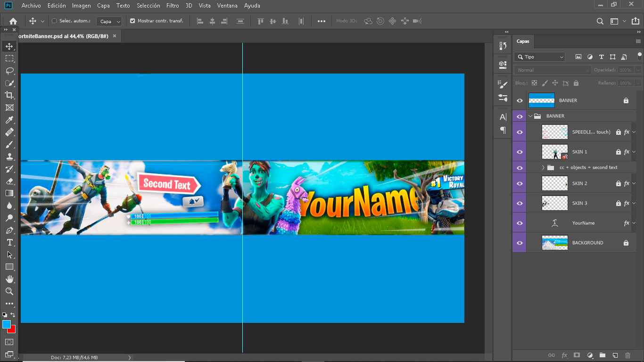Select the BACKGROUND layer thumbnail
The height and width of the screenshot is (362, 644).
555,243
